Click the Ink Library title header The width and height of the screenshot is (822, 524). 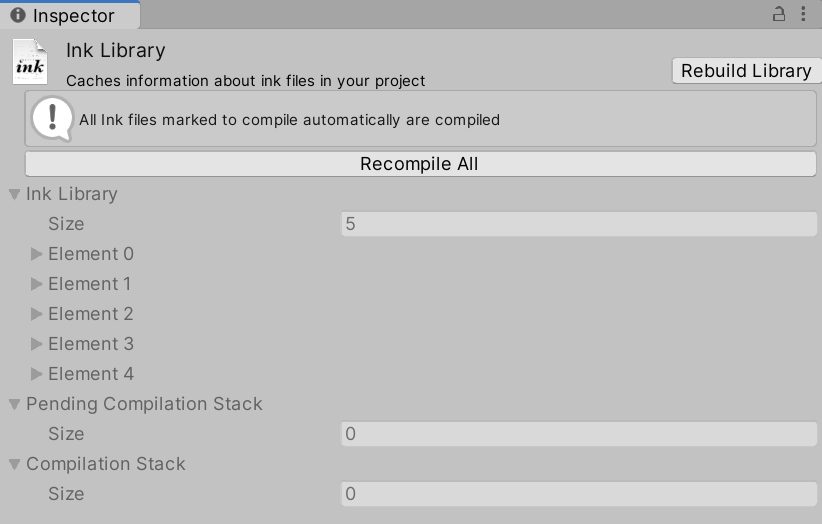click(x=116, y=50)
